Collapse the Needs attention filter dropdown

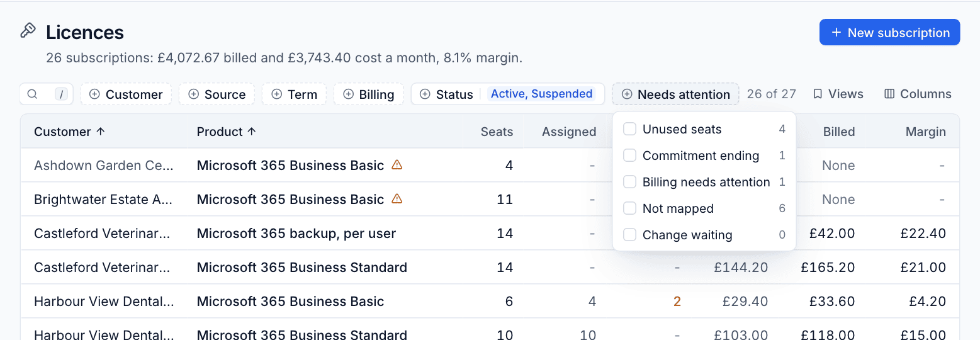675,94
